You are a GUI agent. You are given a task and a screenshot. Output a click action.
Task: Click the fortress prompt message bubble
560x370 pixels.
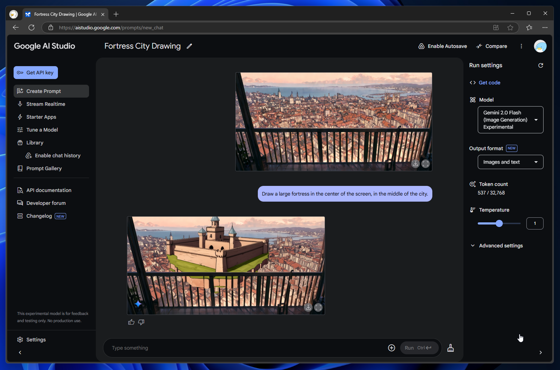(x=345, y=194)
